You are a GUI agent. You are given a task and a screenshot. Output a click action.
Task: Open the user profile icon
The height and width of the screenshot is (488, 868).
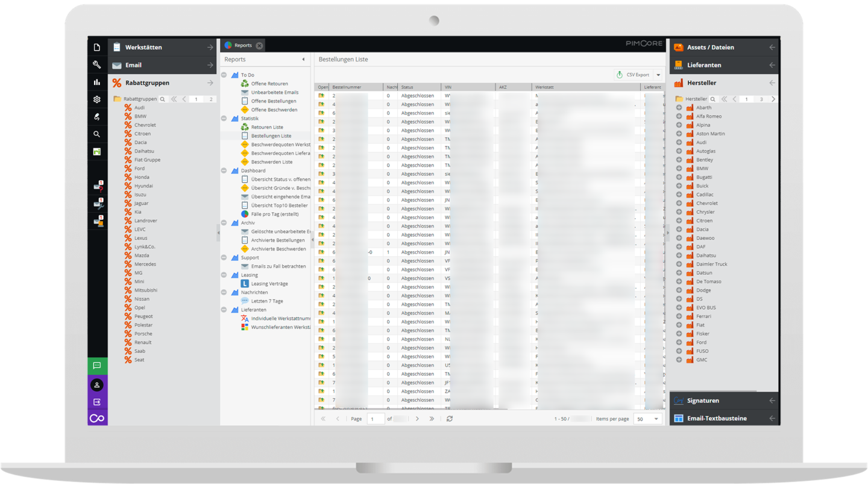pos(97,384)
